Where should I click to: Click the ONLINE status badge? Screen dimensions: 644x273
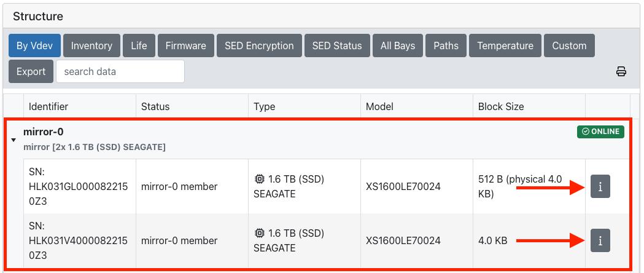[x=600, y=132]
